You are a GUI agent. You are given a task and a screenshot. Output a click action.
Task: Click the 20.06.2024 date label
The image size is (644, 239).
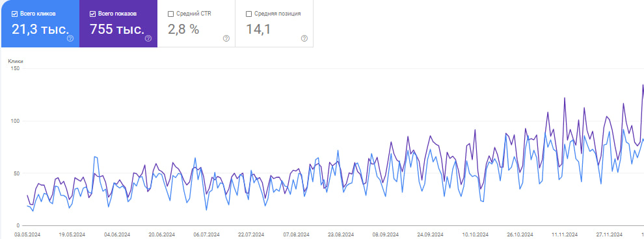(161, 235)
